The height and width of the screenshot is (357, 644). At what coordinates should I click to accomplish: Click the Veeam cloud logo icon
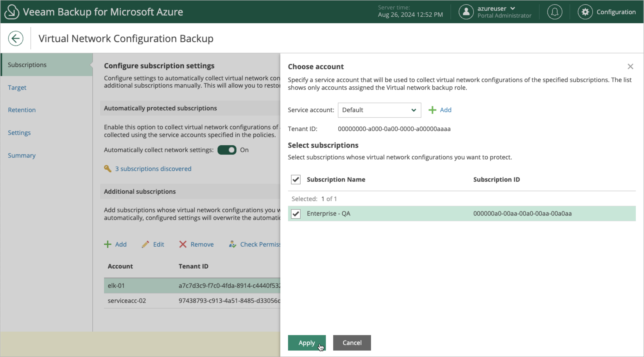click(x=12, y=12)
